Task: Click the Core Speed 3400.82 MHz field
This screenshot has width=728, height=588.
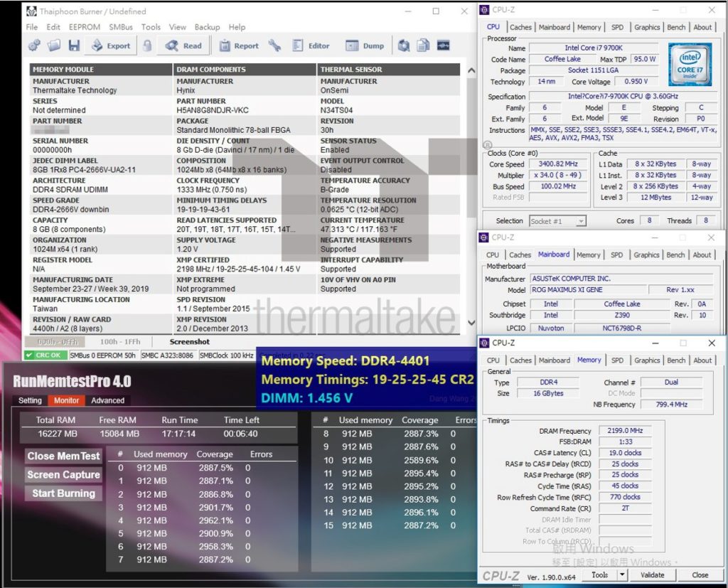Action: coord(558,164)
